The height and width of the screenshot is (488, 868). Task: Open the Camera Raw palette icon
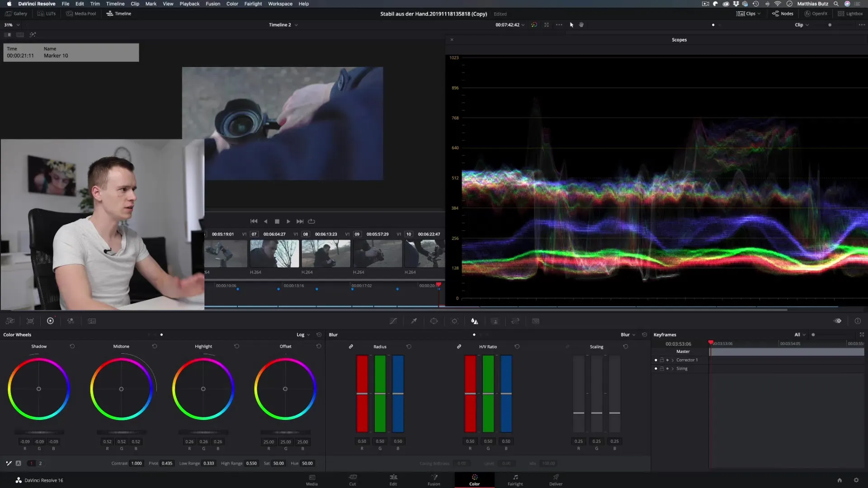[10, 321]
